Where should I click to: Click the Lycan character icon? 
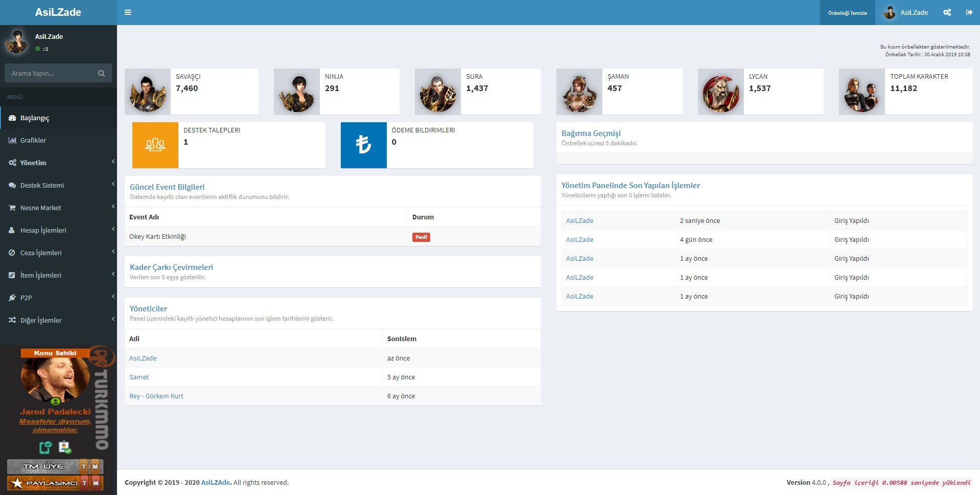click(720, 92)
